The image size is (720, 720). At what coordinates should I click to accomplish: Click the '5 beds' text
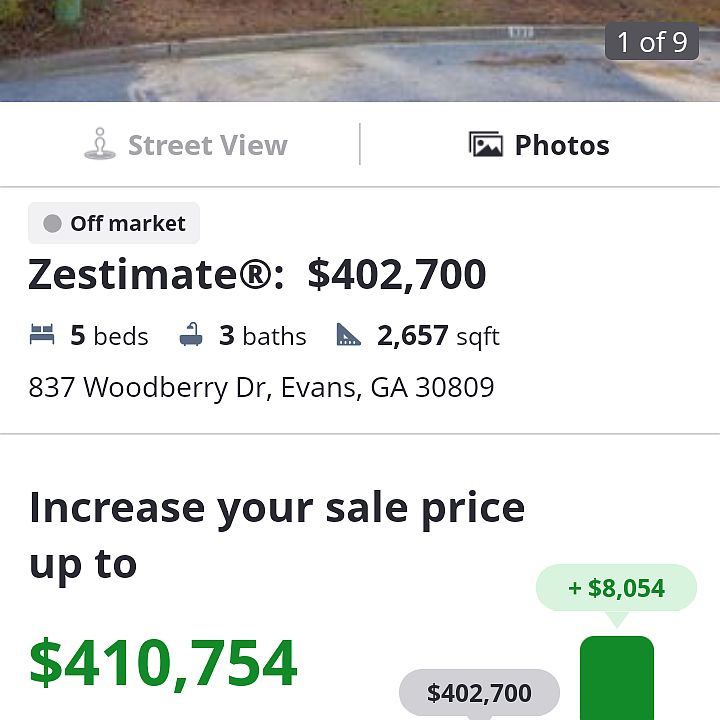pyautogui.click(x=109, y=336)
